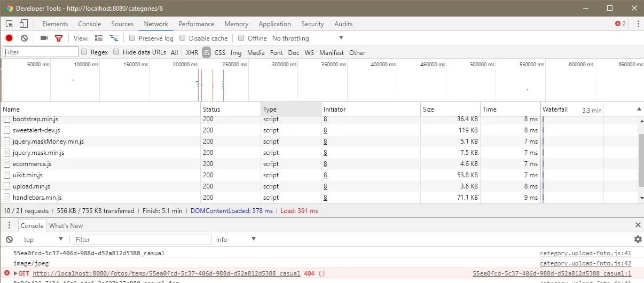The image size is (644, 283).
Task: Click the network Filter text field
Action: point(41,52)
